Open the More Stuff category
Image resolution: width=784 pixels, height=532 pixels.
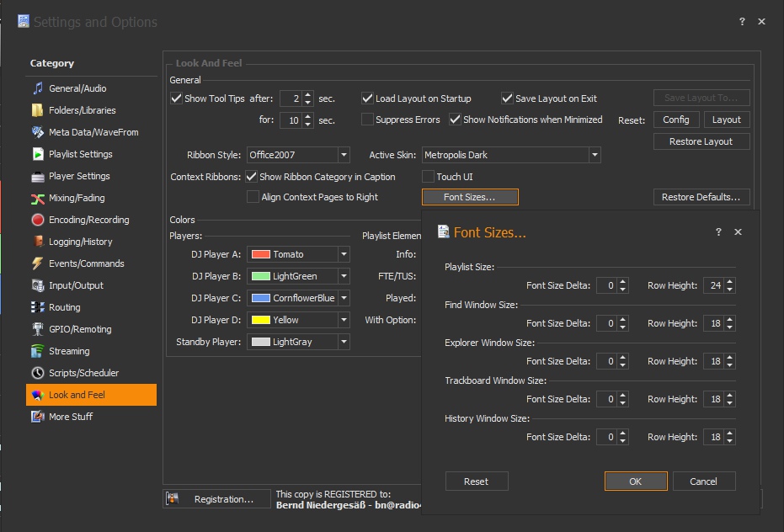click(x=71, y=417)
